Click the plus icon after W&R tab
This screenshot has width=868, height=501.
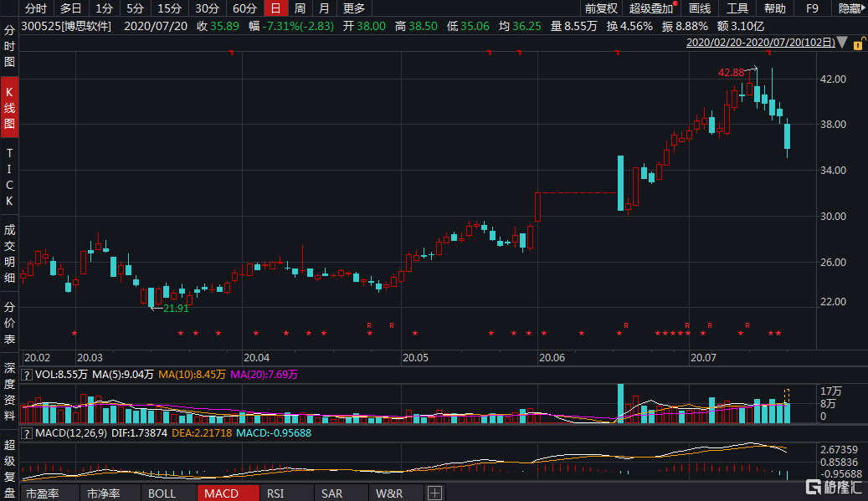pyautogui.click(x=435, y=493)
